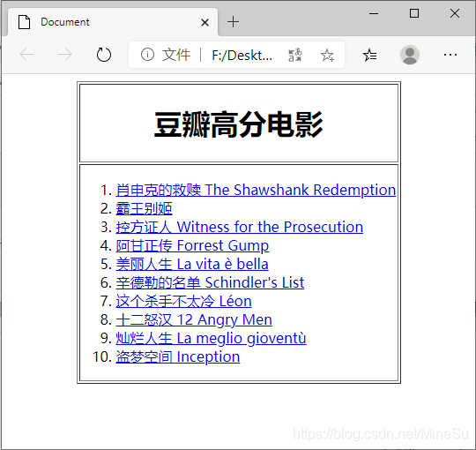Close the Document tab
This screenshot has height=450, width=476.
click(205, 22)
